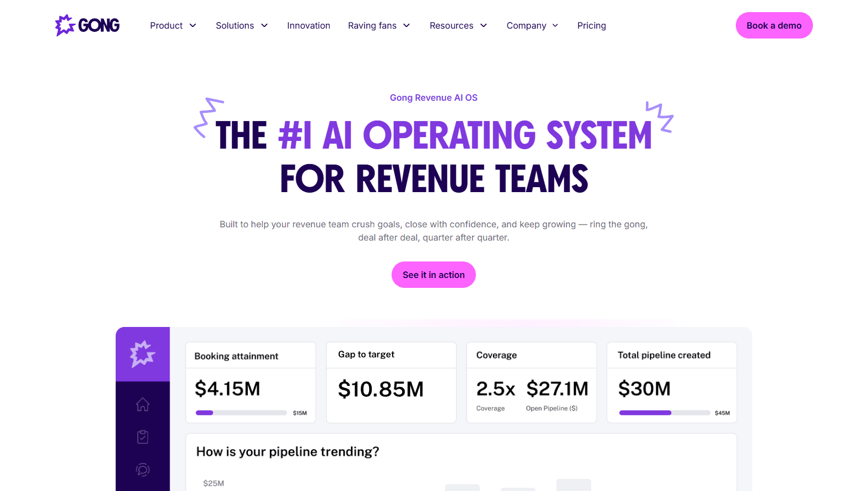Go to the Innovation page
This screenshot has height=491, width=868.
(308, 25)
